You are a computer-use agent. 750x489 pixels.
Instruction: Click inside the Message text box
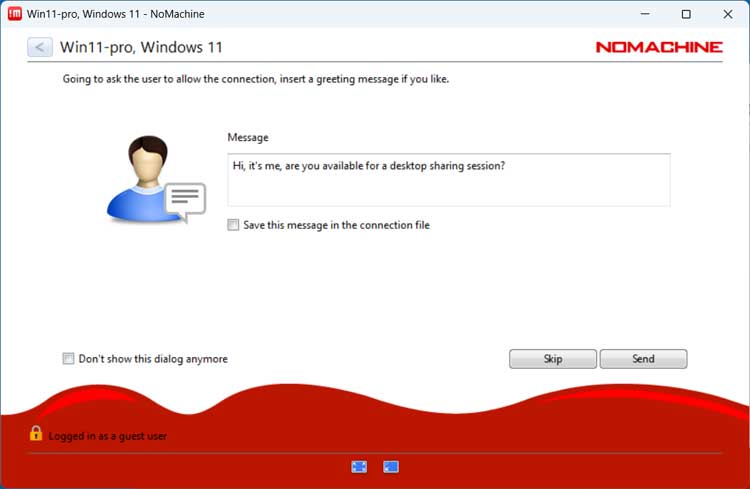pyautogui.click(x=449, y=180)
